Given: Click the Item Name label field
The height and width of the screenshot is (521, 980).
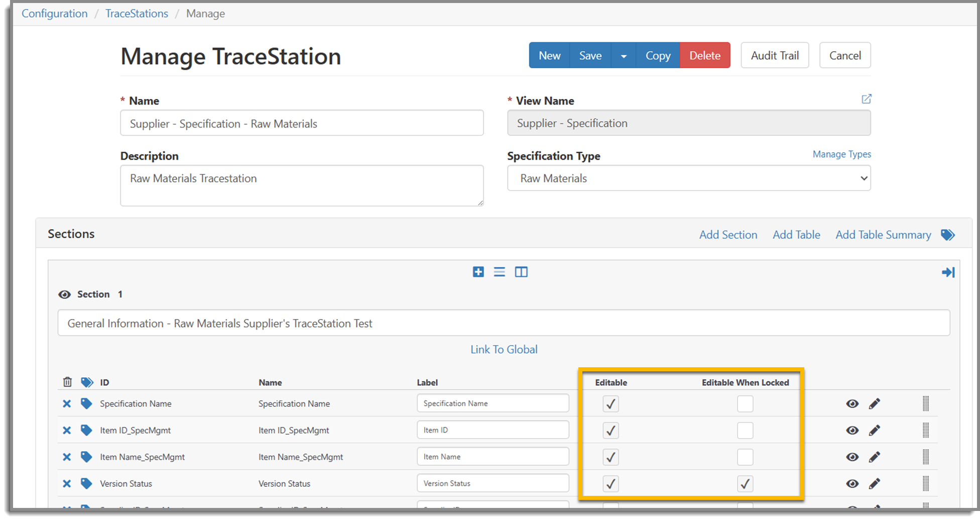Looking at the screenshot, I should (493, 456).
